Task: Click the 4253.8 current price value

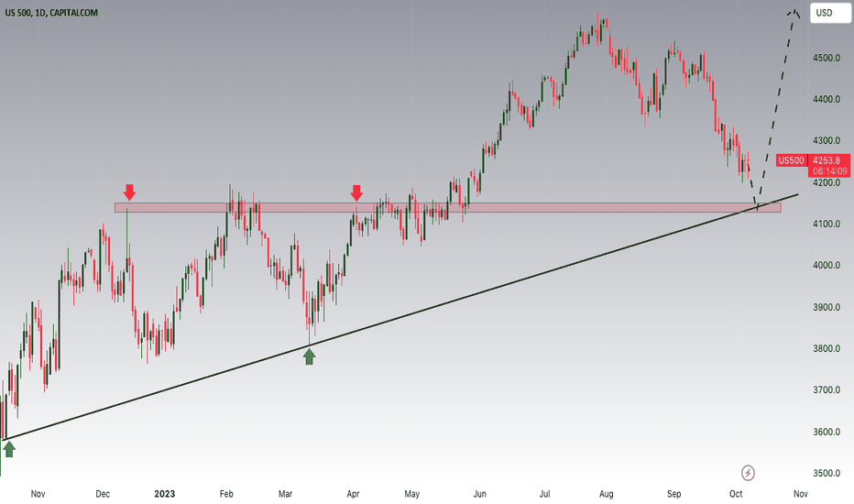Action: point(827,160)
